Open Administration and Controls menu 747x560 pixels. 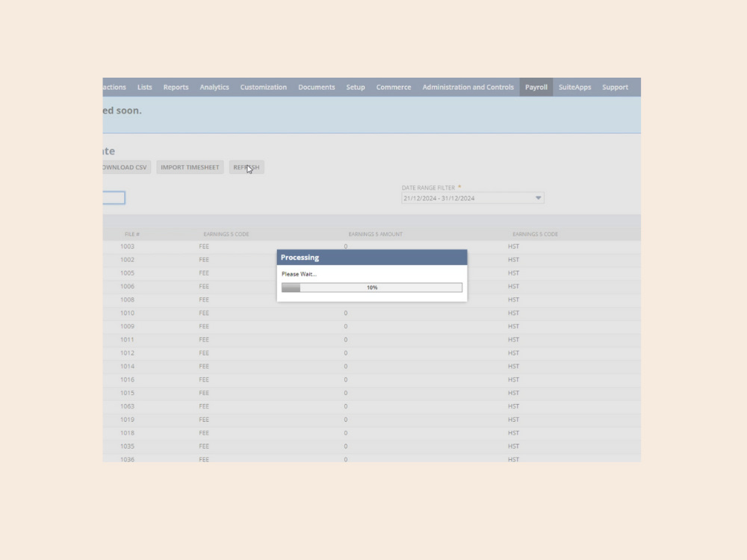(468, 87)
